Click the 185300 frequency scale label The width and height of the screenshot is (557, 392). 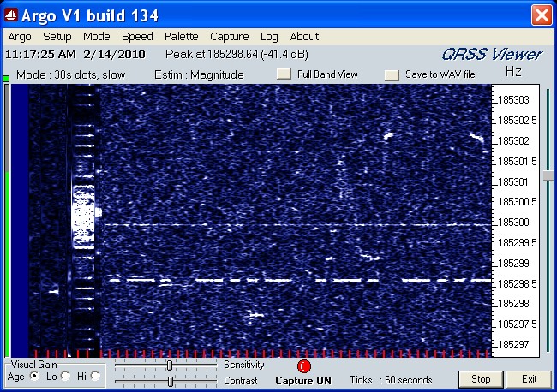coord(513,223)
